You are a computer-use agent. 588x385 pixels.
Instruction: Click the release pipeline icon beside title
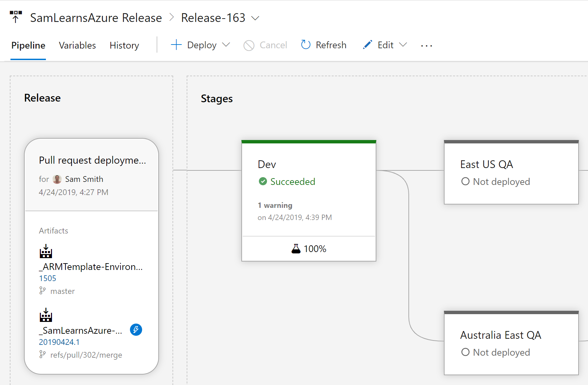click(16, 17)
